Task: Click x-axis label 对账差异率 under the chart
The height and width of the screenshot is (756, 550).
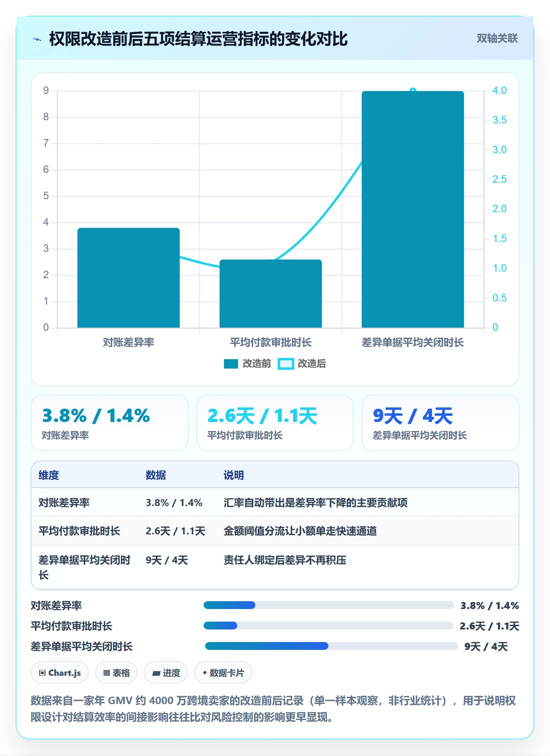Action: point(128,342)
